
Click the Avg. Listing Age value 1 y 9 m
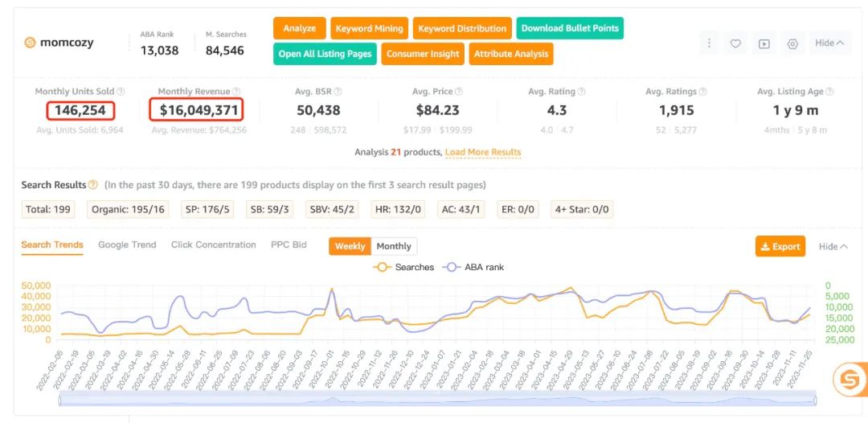point(796,110)
